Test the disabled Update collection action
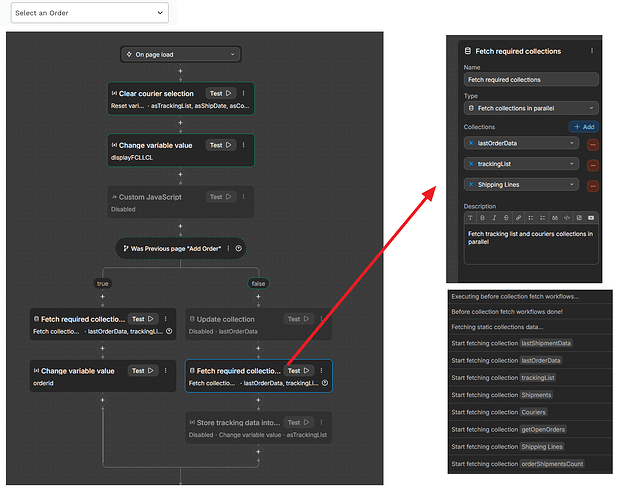The width and height of the screenshot is (629, 500). [x=298, y=319]
